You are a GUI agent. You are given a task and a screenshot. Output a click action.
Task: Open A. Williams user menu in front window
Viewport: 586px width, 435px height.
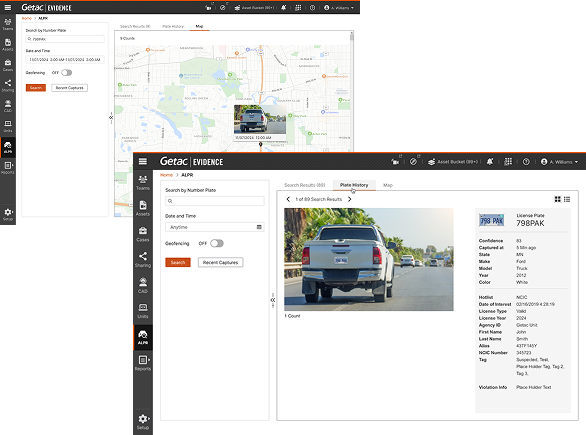[x=559, y=162]
